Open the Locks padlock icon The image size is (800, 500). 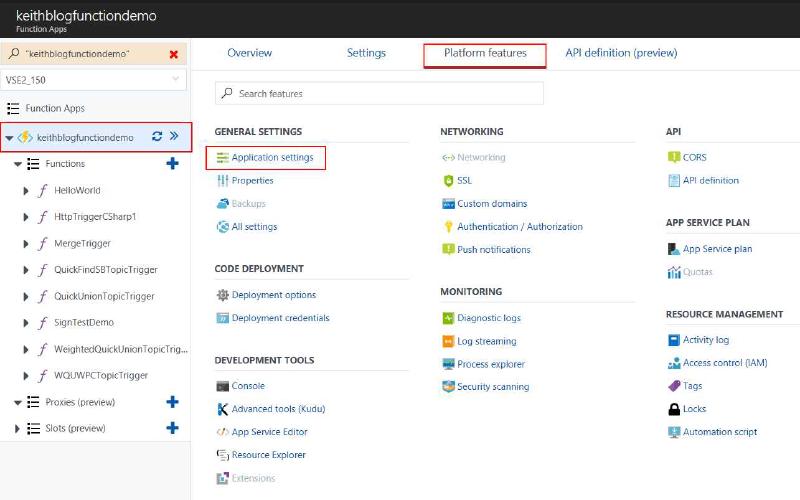pyautogui.click(x=674, y=409)
